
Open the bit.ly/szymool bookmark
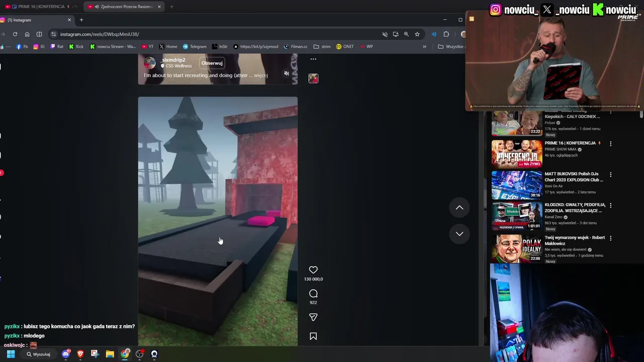(x=255, y=47)
